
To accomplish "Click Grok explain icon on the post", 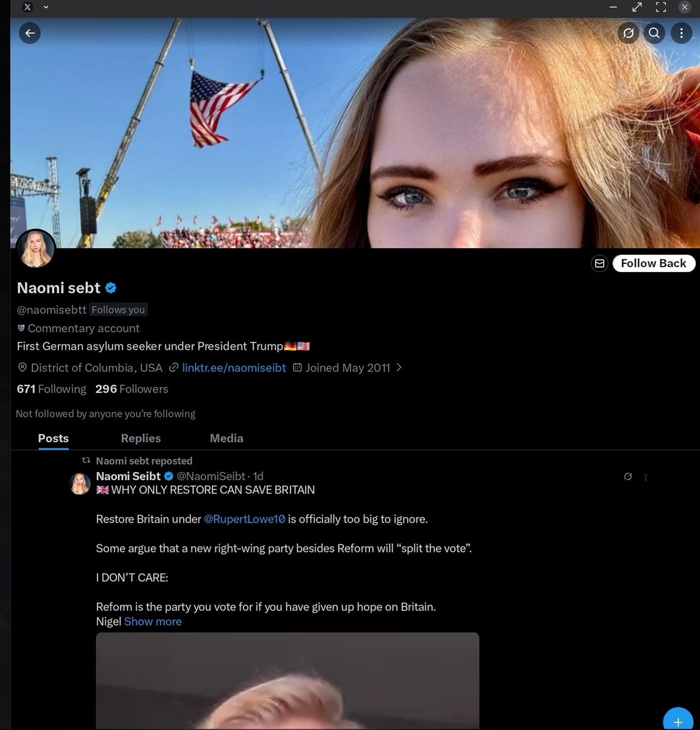I will click(x=628, y=477).
